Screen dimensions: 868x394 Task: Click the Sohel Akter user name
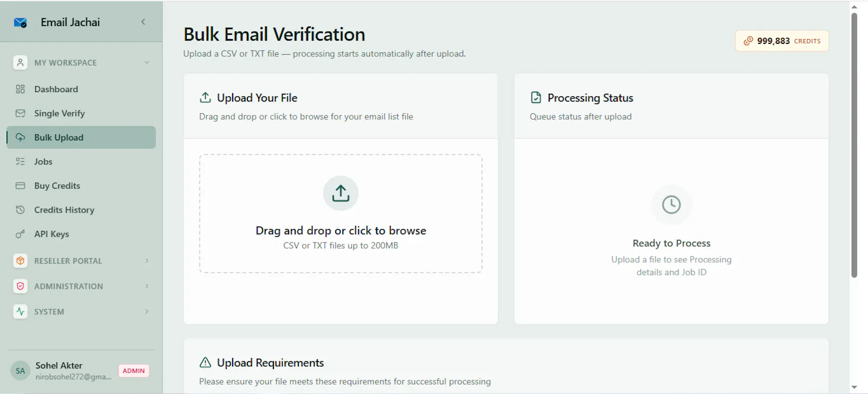[59, 365]
